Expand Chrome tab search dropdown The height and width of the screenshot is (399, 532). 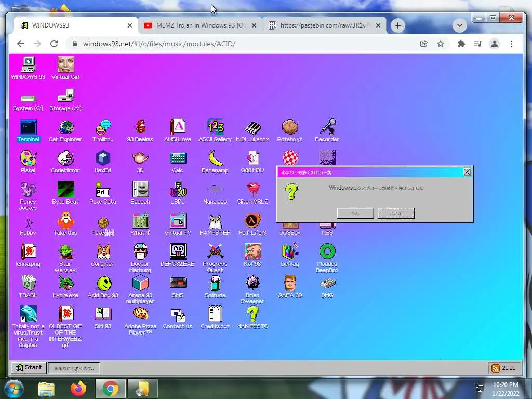click(459, 25)
